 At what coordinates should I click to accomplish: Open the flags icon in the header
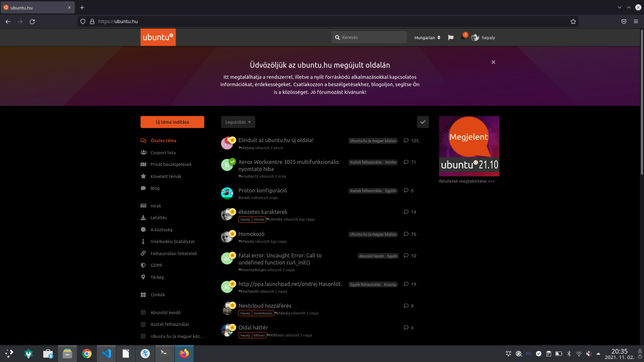tap(451, 38)
